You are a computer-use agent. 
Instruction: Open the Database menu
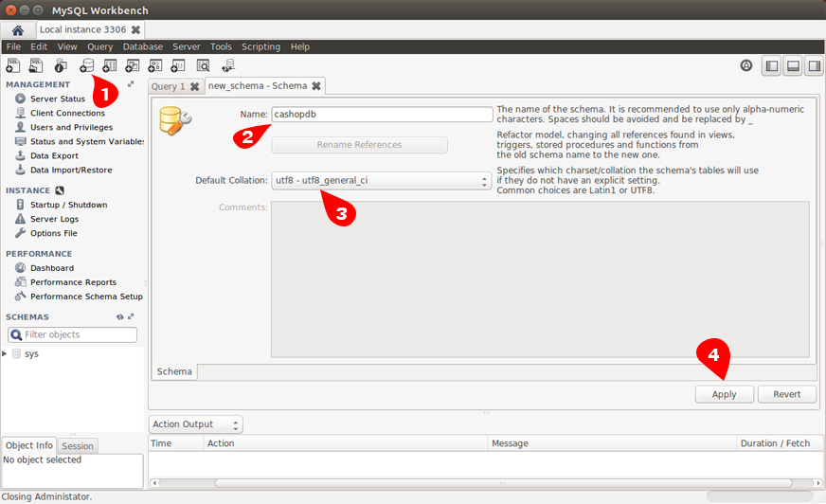click(143, 46)
